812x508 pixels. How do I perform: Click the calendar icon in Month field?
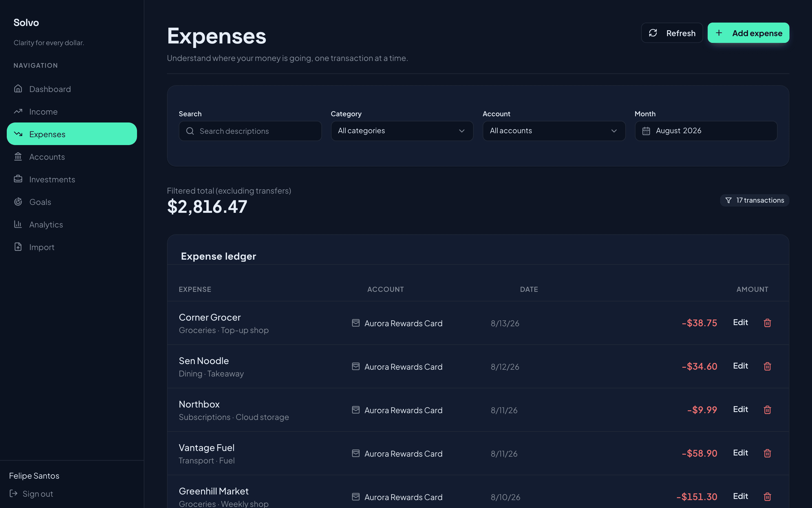point(646,131)
